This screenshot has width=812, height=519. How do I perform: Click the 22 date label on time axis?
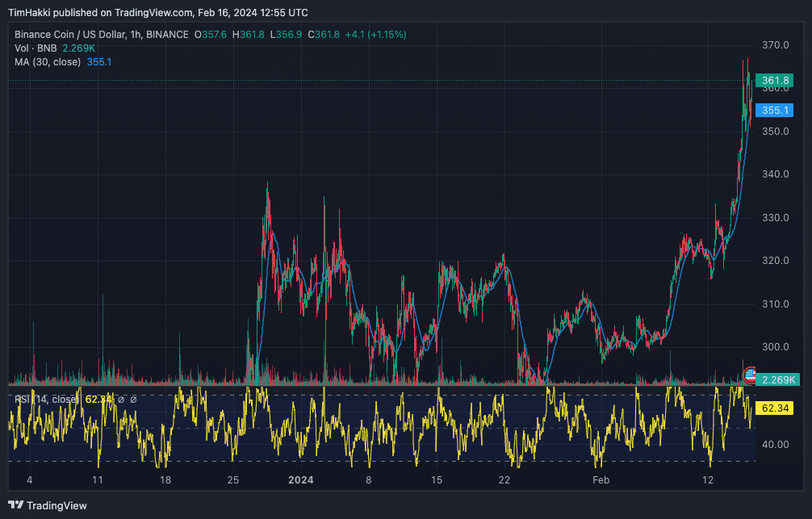(504, 480)
